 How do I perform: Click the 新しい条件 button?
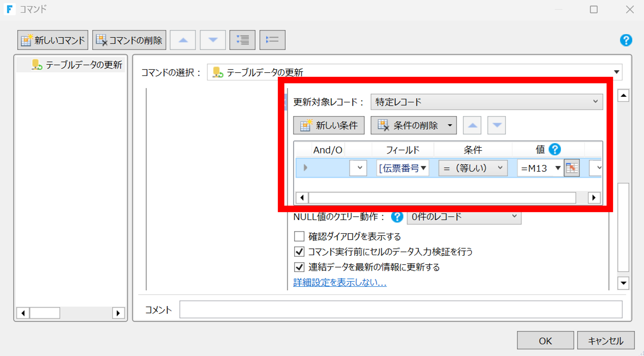pos(329,125)
